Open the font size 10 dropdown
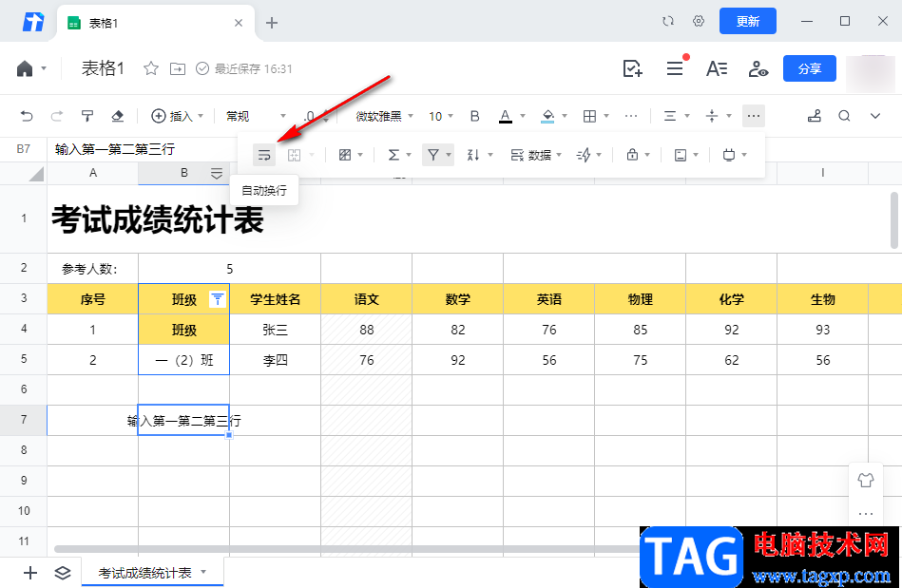The height and width of the screenshot is (588, 902). (x=441, y=116)
